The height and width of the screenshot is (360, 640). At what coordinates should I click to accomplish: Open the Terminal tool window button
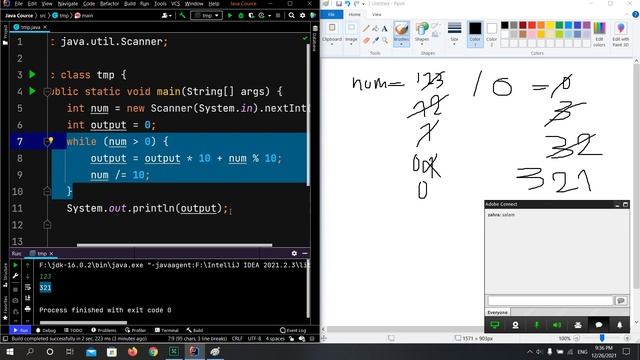[x=167, y=330]
